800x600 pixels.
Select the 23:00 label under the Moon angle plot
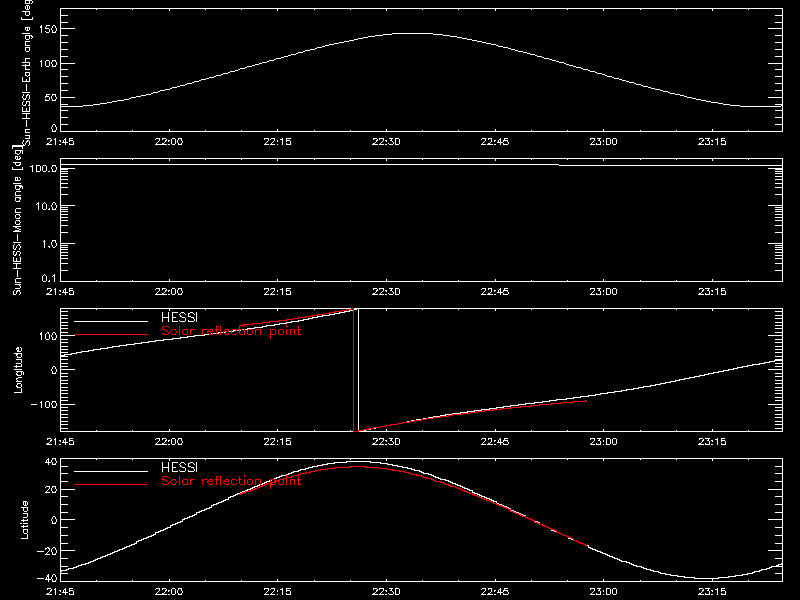[603, 291]
